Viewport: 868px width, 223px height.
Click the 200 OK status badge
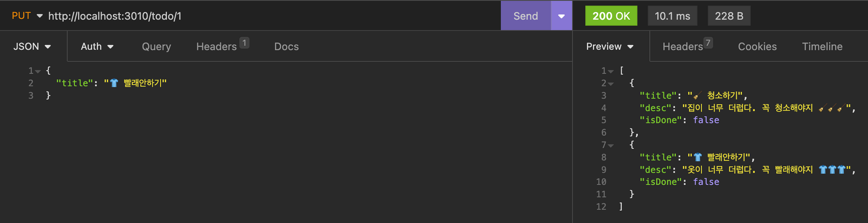611,16
